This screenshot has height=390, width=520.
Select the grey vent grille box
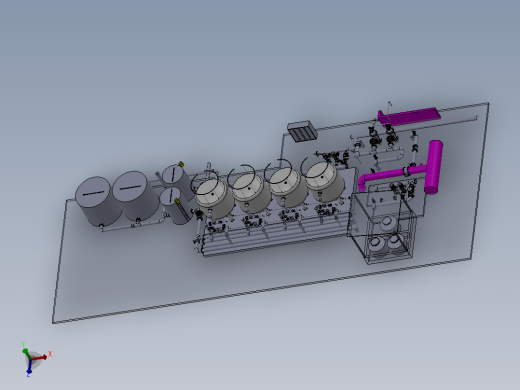(x=302, y=131)
